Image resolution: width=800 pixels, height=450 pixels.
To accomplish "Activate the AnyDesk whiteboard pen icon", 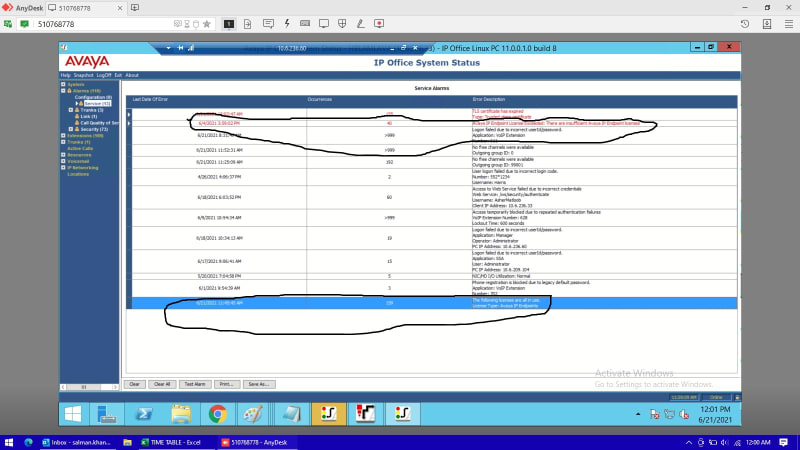I will [361, 23].
